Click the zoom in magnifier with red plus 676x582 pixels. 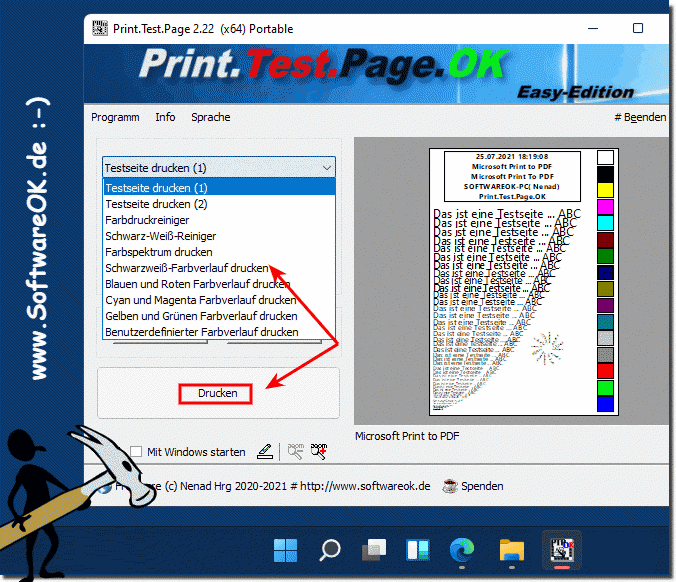click(x=319, y=451)
